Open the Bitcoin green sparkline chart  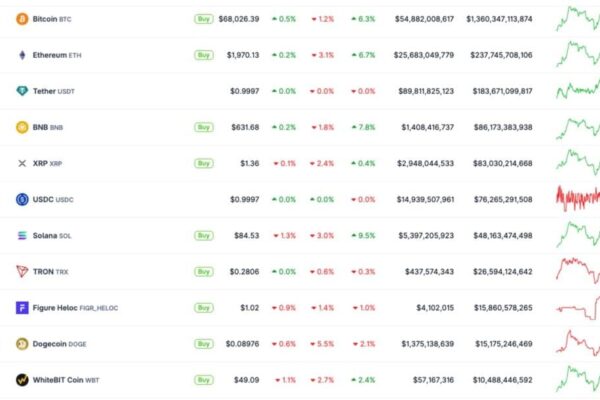[x=577, y=18]
